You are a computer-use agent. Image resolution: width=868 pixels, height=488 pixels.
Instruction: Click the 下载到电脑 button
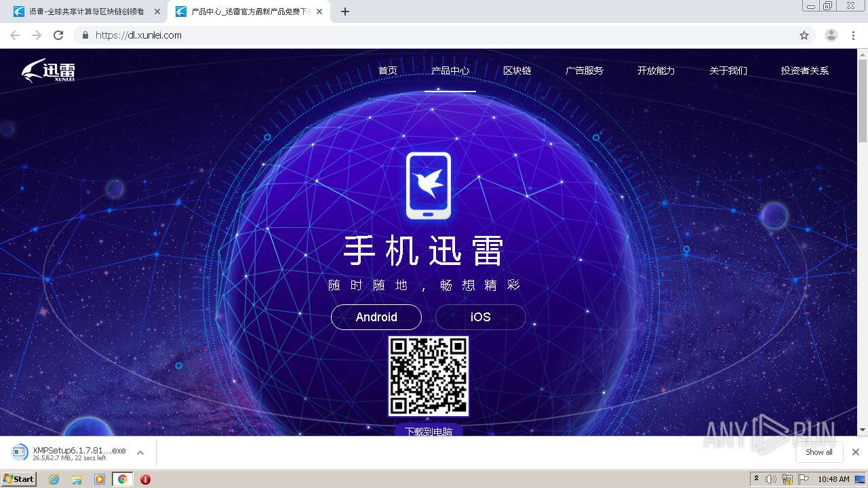click(x=429, y=430)
